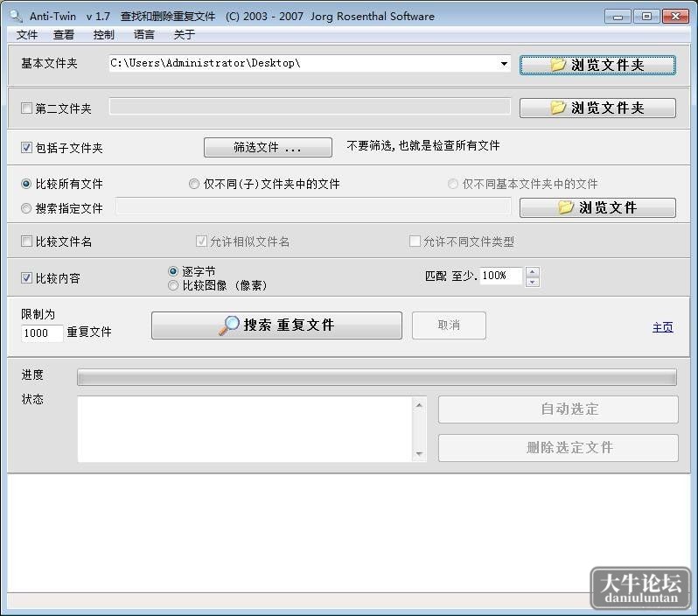Viewport: 698px width, 616px height.
Task: Open the 关于 menu
Action: click(184, 35)
